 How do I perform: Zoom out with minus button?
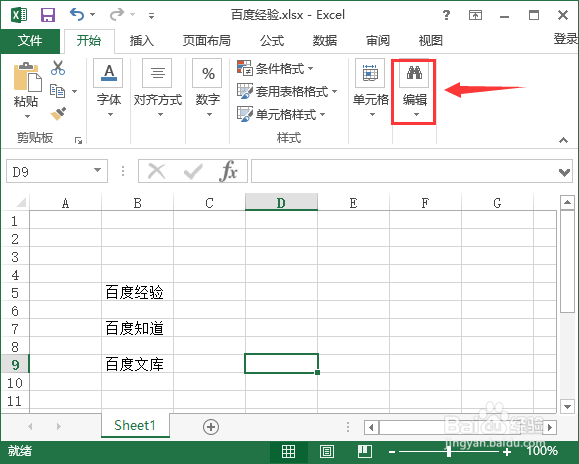point(392,451)
